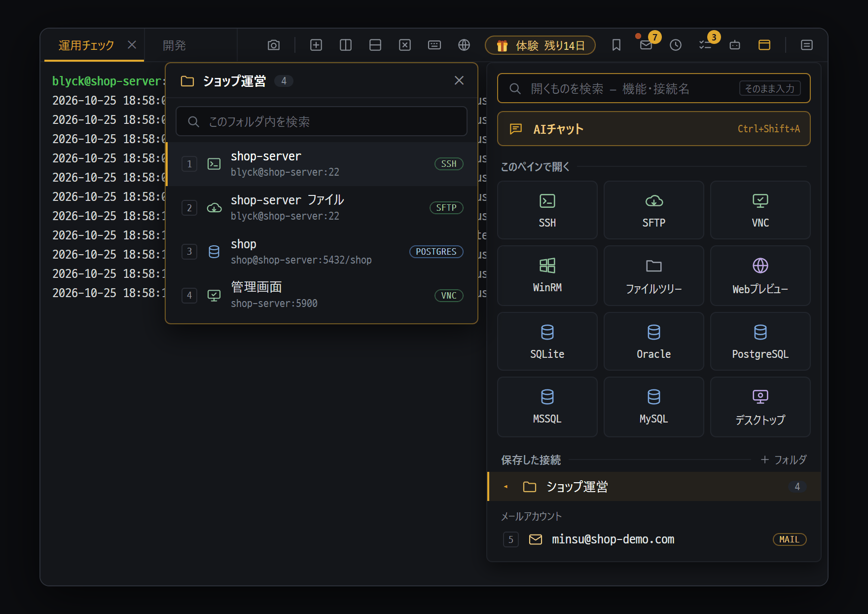Switch to the 運用チェック tab
Screen dimensions: 868x614
(x=86, y=45)
